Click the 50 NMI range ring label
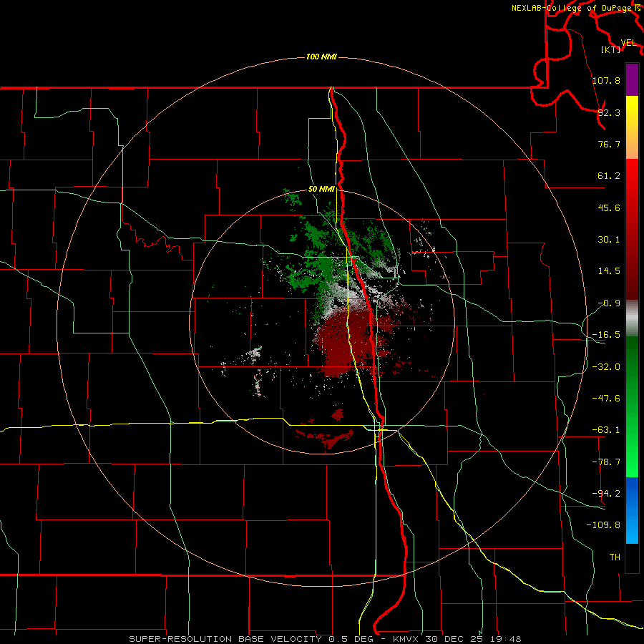The height and width of the screenshot is (644, 644). tap(321, 190)
